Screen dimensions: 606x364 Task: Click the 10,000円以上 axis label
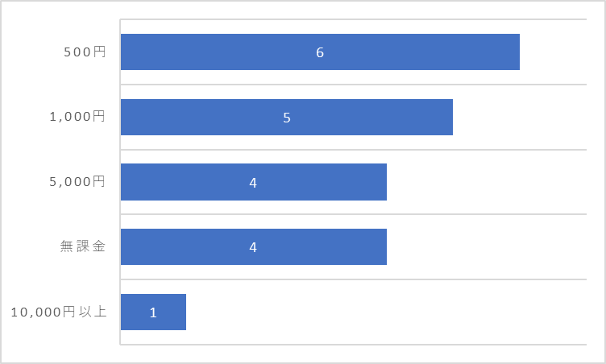59,312
